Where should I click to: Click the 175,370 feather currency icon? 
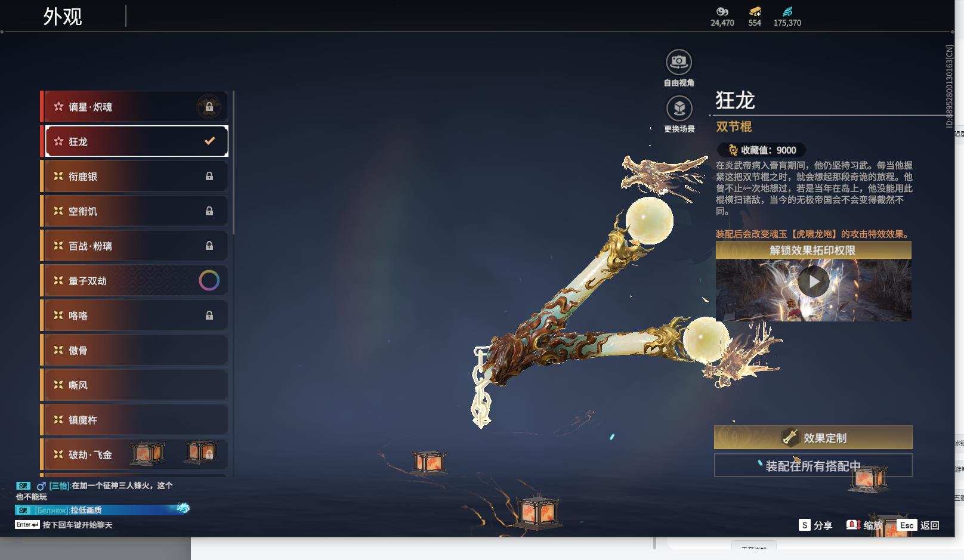tap(787, 11)
